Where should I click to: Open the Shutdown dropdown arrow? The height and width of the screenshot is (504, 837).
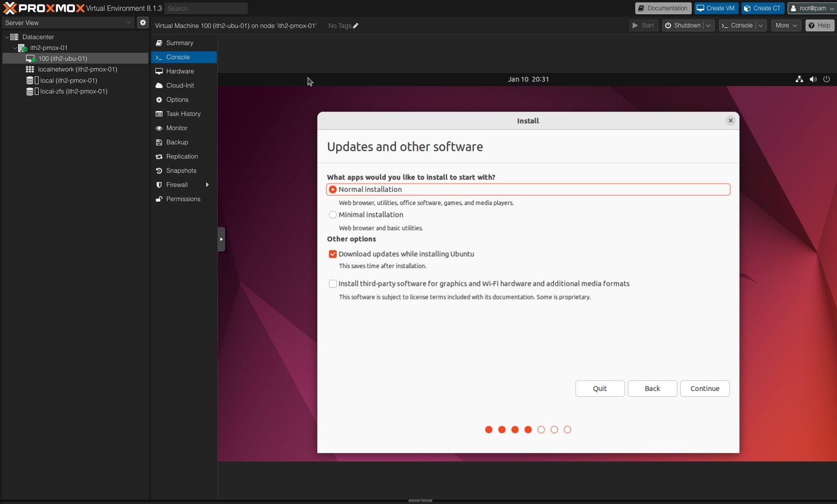click(x=708, y=25)
